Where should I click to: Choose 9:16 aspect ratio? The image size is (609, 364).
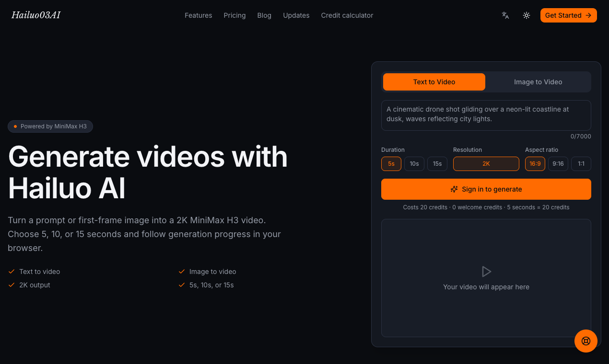click(558, 164)
